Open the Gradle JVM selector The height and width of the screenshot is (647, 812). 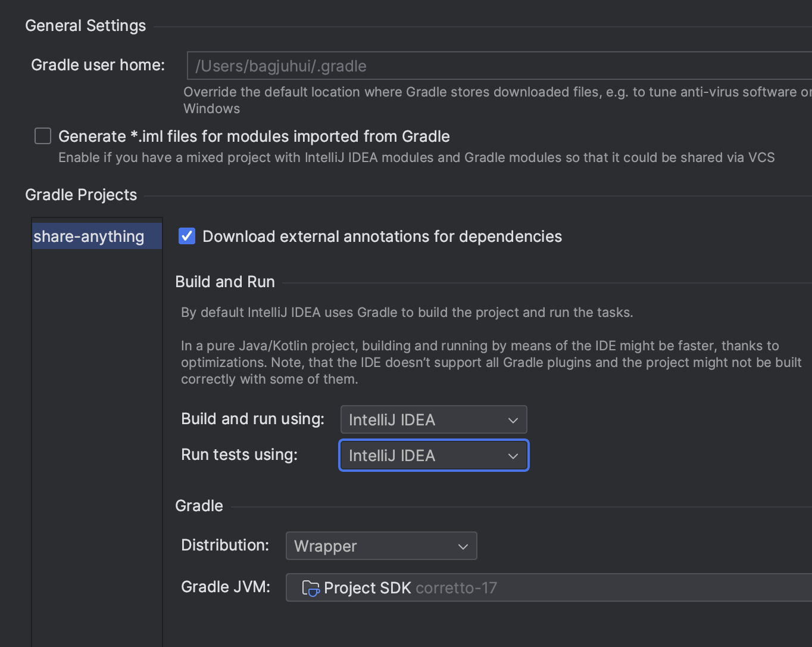[548, 588]
